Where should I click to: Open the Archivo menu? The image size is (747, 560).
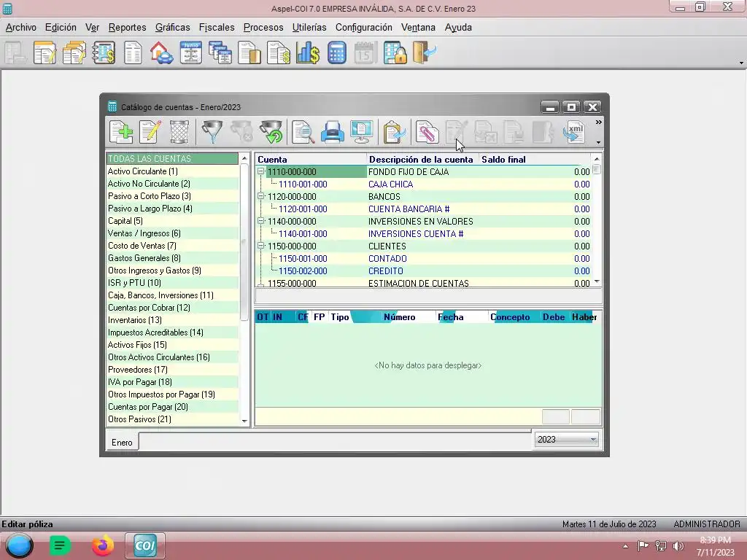[21, 28]
